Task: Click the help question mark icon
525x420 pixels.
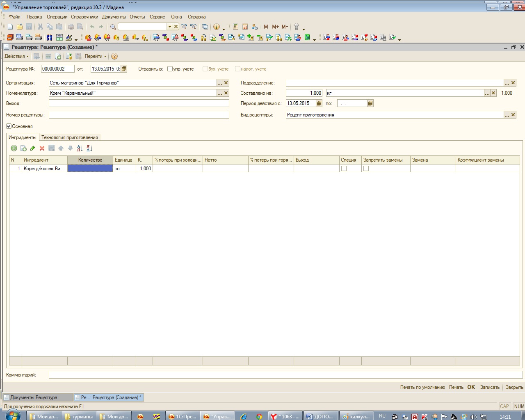Action: tap(114, 57)
